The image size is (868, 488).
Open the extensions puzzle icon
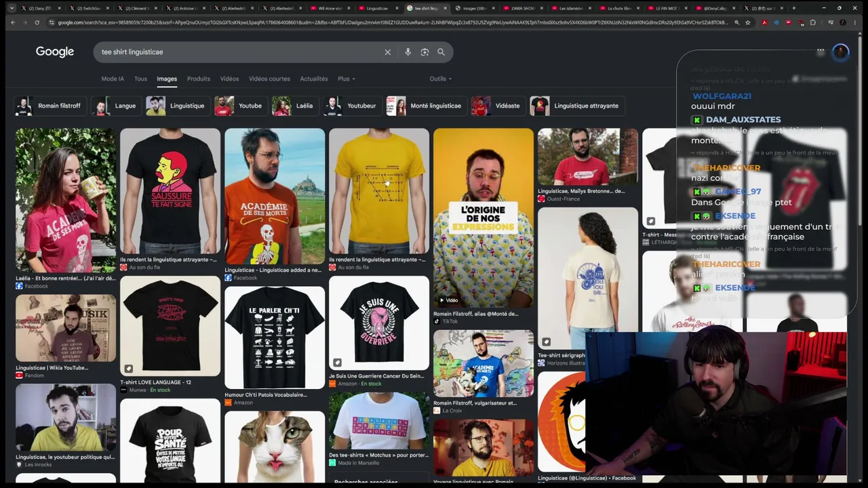813,22
